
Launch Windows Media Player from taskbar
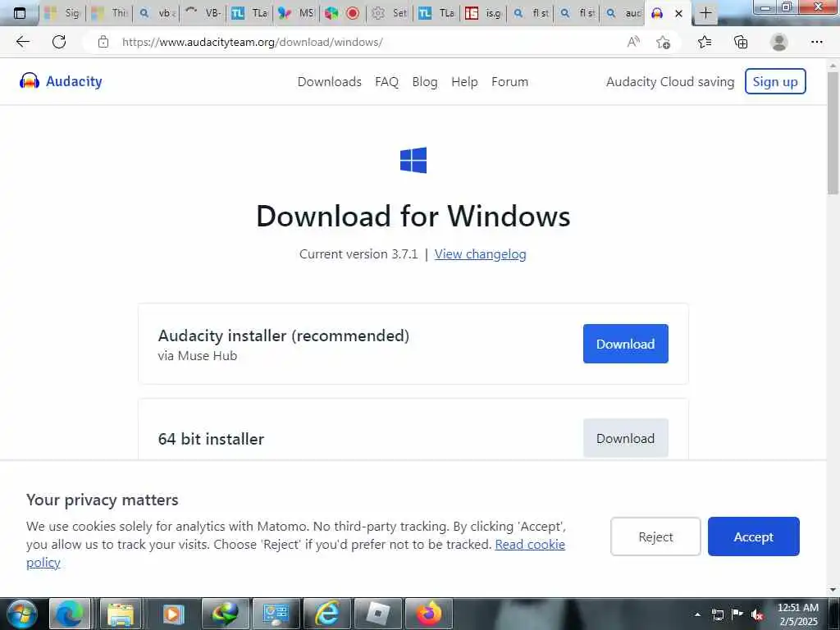tap(172, 614)
